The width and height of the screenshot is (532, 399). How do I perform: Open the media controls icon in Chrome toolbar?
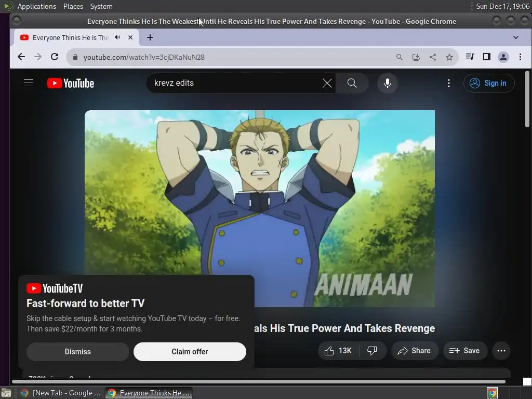coord(470,57)
